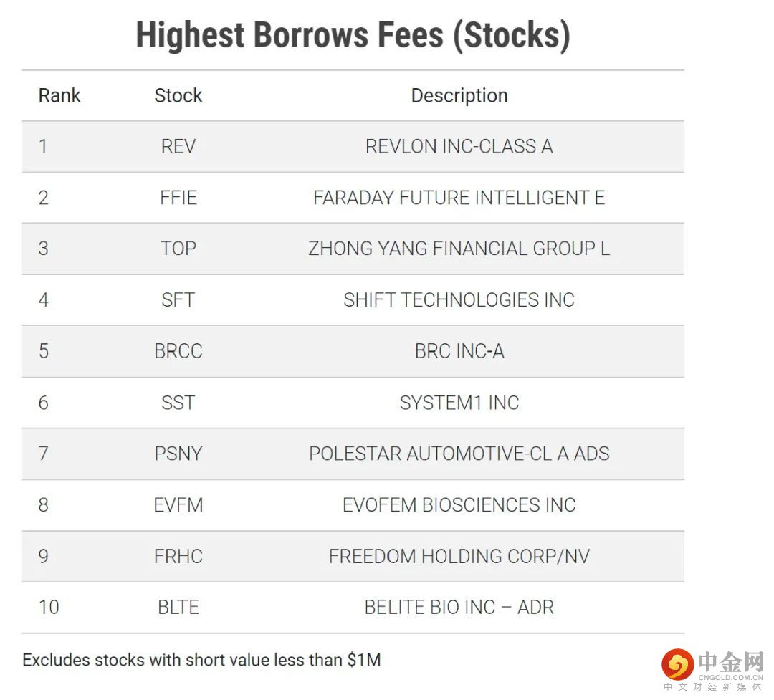Screen dimensions: 774x700
Task: Click the Stock column header
Action: click(x=178, y=95)
